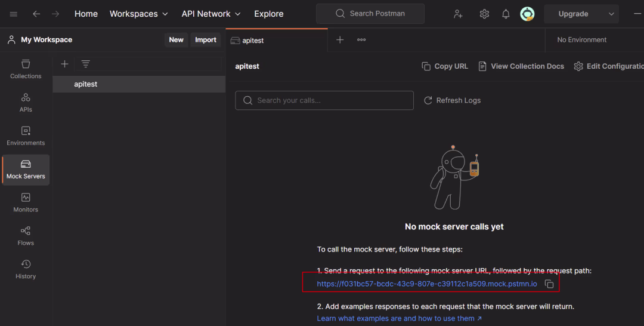Click the Upgrade button
Screen dimensions: 644x326
click(x=573, y=14)
